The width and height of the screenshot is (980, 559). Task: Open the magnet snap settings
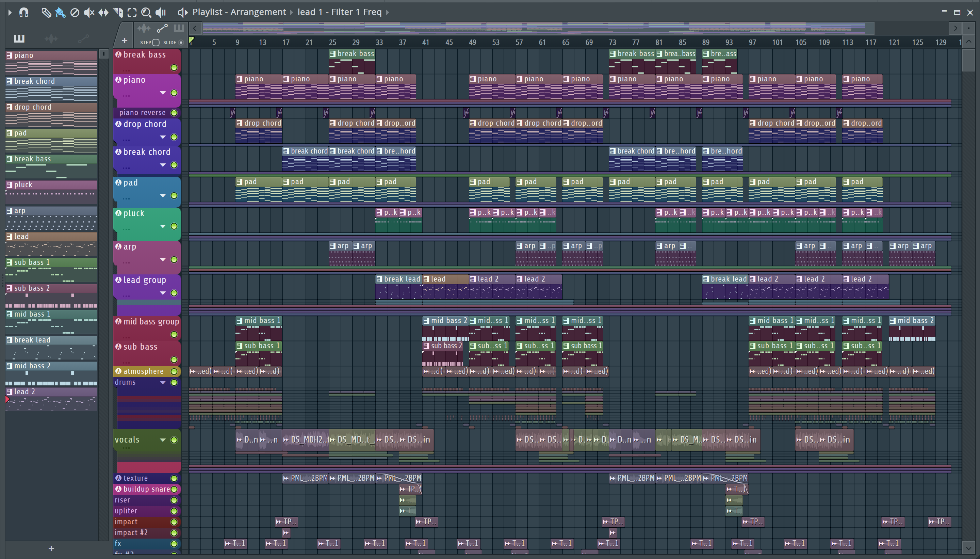click(x=24, y=12)
